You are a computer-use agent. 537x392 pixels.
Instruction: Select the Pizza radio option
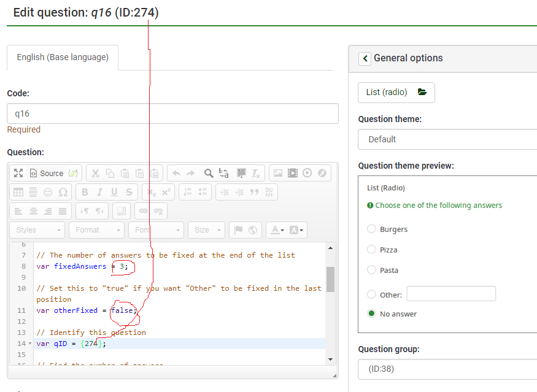tap(371, 250)
